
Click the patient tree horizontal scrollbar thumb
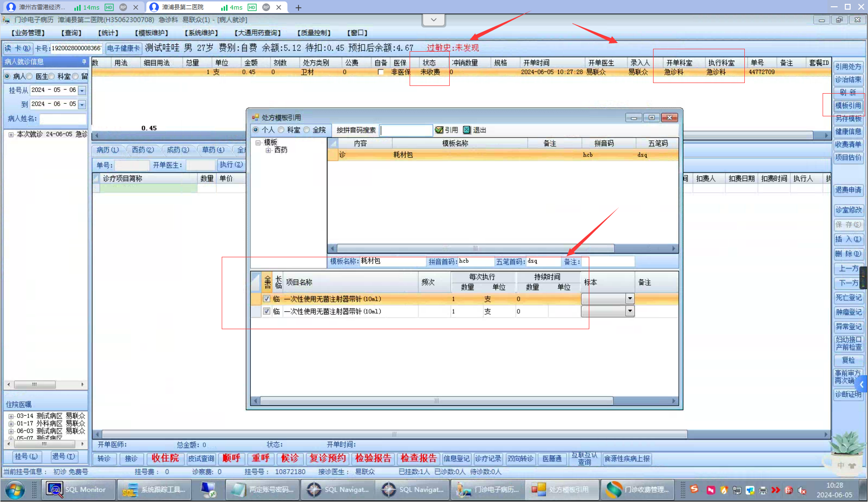[x=34, y=385]
